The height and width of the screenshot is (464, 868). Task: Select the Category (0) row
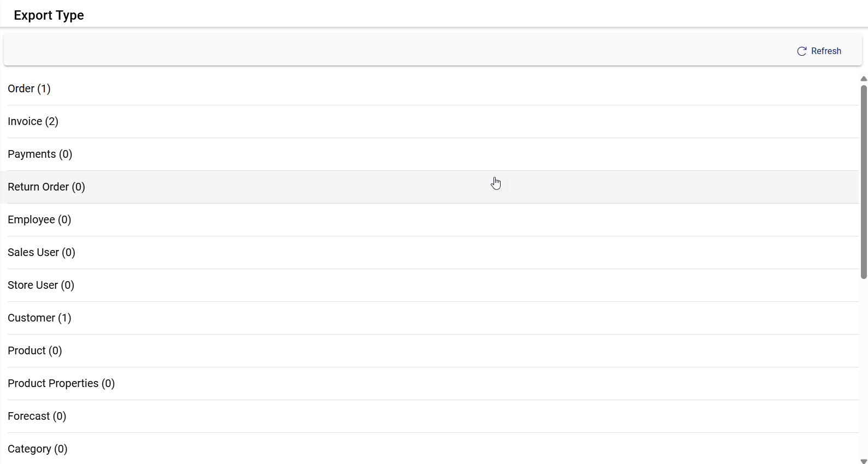[x=38, y=449]
